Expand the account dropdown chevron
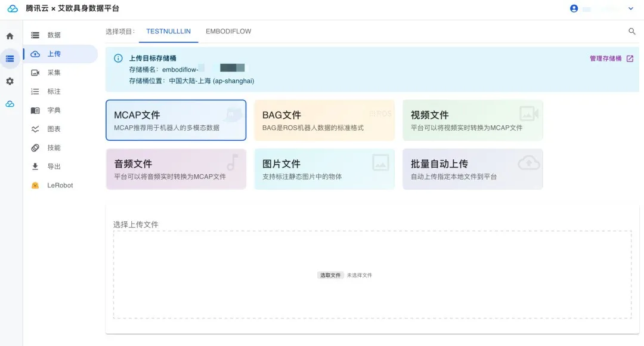This screenshot has width=644, height=346. (x=631, y=8)
